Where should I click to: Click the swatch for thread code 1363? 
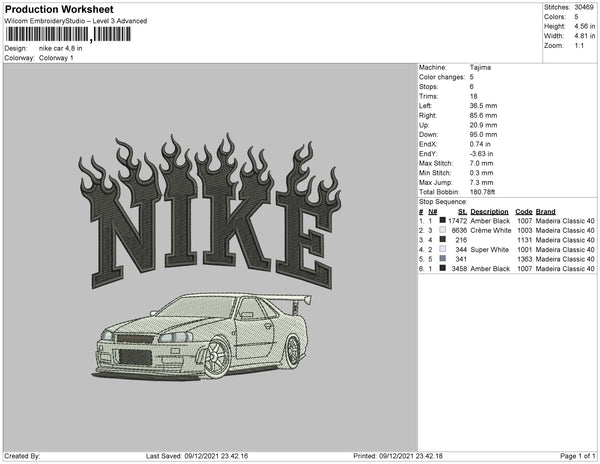(x=443, y=259)
